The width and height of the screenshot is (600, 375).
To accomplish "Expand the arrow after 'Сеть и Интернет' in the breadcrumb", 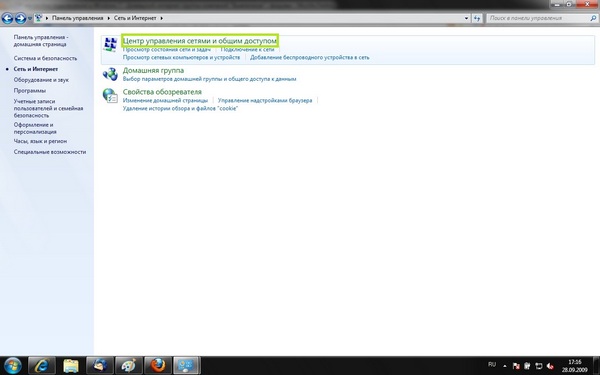I will 161,18.
